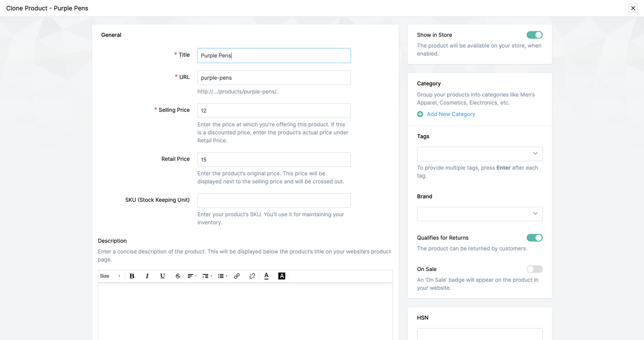
Task: Open the font Size dropdown
Action: click(x=110, y=276)
